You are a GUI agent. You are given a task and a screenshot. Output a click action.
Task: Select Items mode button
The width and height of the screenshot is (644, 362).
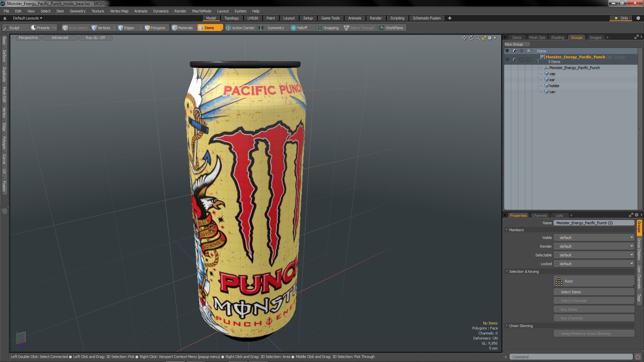pos(210,28)
